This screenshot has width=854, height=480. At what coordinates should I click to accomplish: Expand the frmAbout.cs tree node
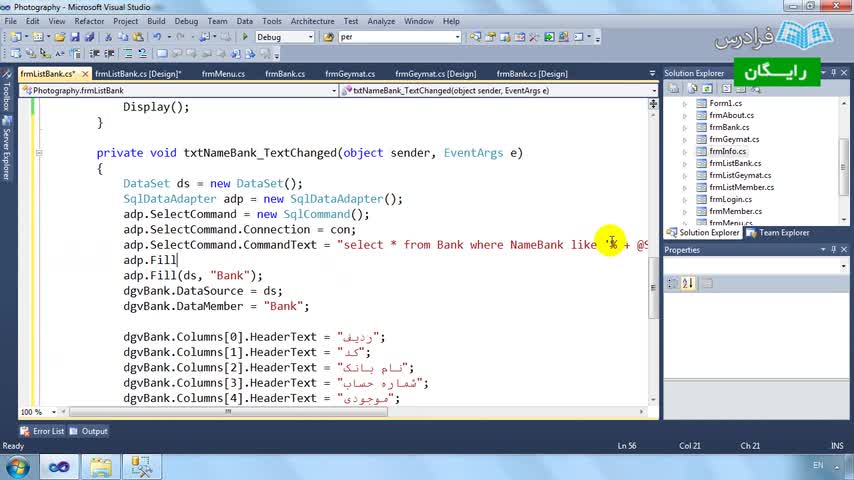tap(685, 116)
